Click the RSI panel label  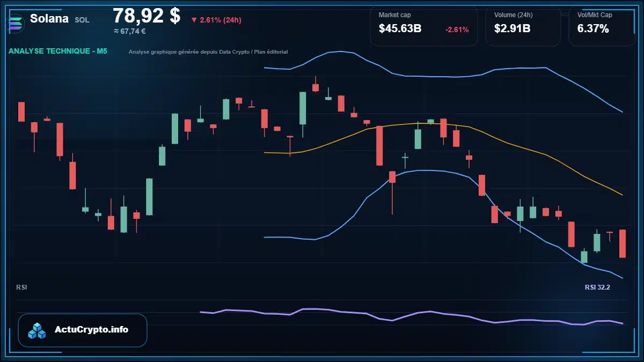pos(21,287)
